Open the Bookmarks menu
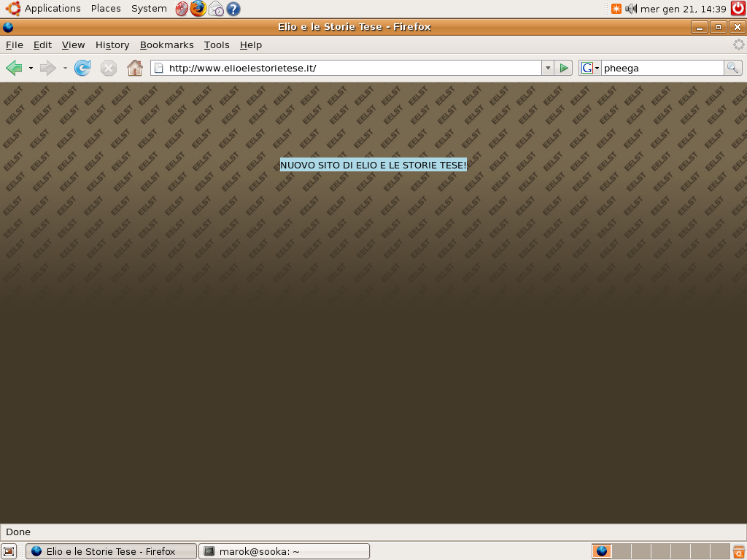The image size is (747, 560). (x=167, y=44)
